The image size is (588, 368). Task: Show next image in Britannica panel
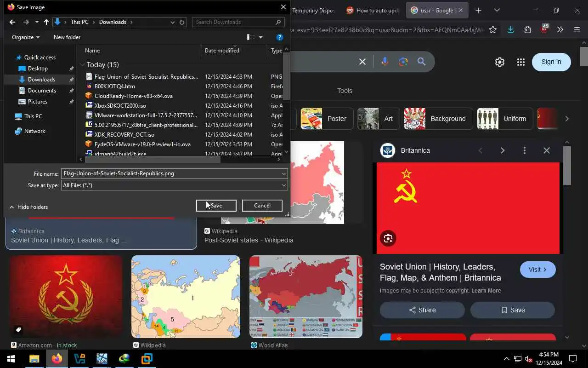(x=502, y=150)
